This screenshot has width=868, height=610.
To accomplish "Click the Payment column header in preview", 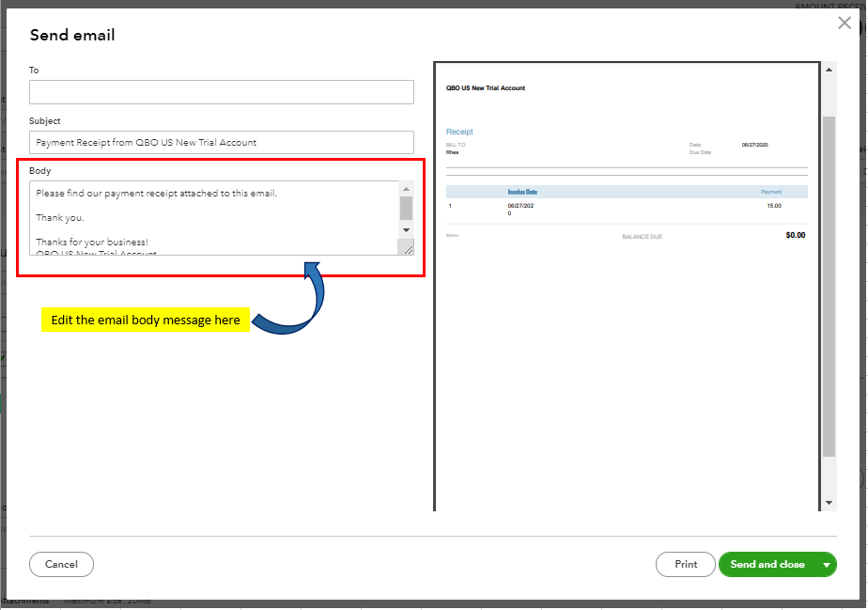I will (771, 192).
